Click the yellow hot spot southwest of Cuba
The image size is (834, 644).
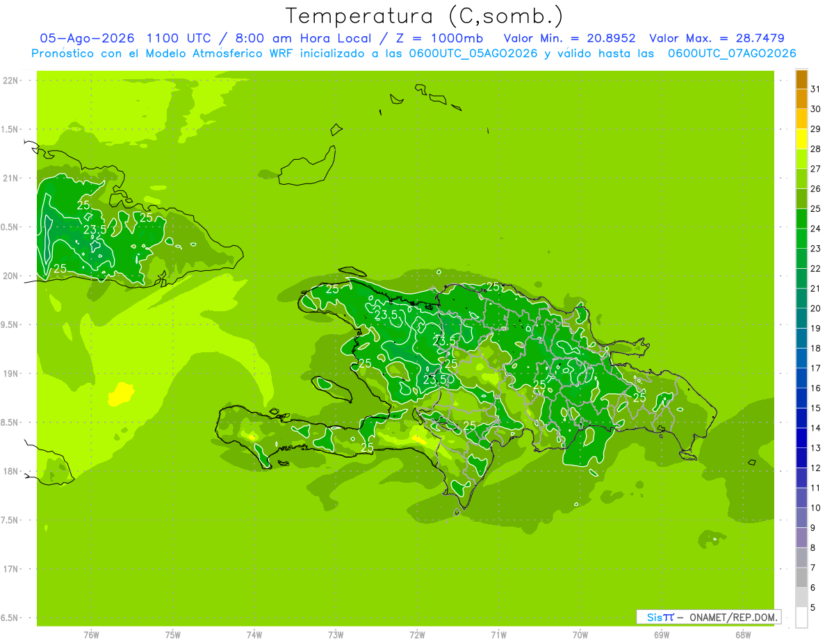120,394
